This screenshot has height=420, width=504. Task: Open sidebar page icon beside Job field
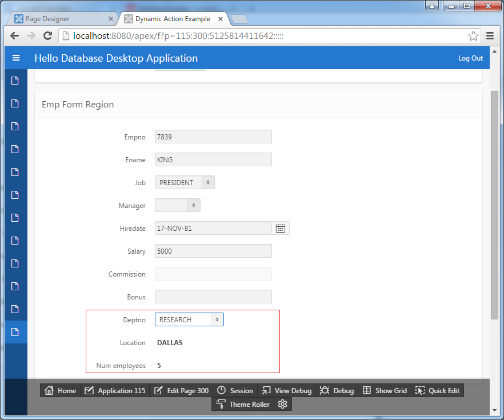click(15, 172)
